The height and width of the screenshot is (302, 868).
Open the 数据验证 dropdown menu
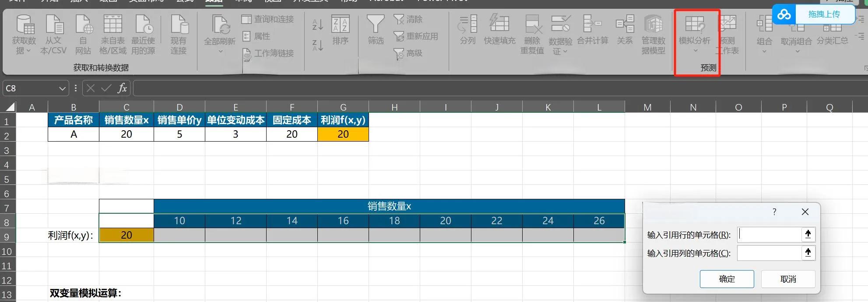pyautogui.click(x=561, y=51)
